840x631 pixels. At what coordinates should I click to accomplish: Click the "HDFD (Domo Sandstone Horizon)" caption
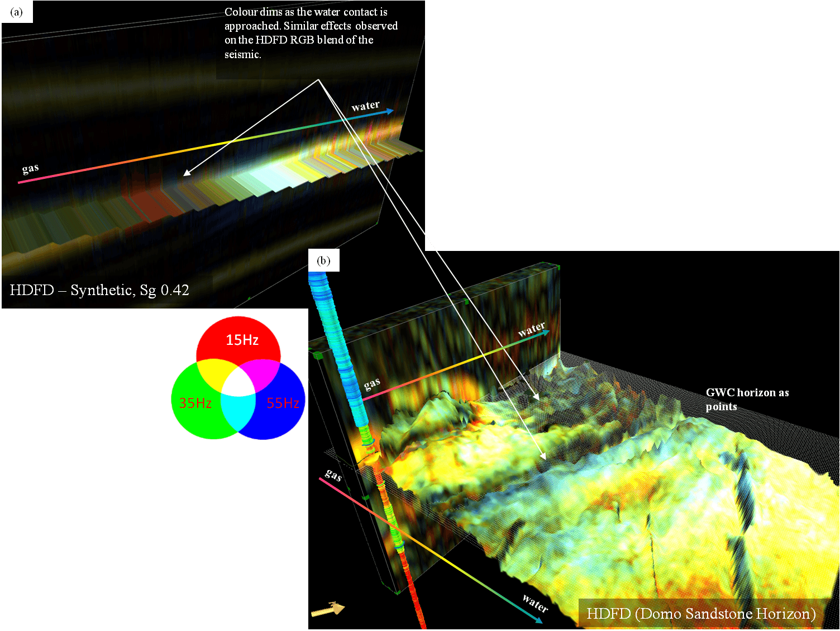[701, 614]
